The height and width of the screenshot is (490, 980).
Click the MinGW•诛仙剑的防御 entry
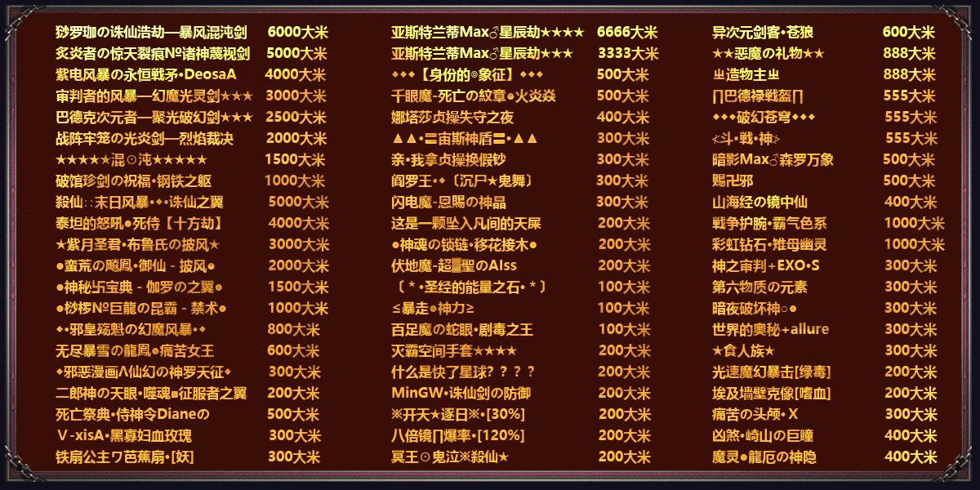point(461,393)
